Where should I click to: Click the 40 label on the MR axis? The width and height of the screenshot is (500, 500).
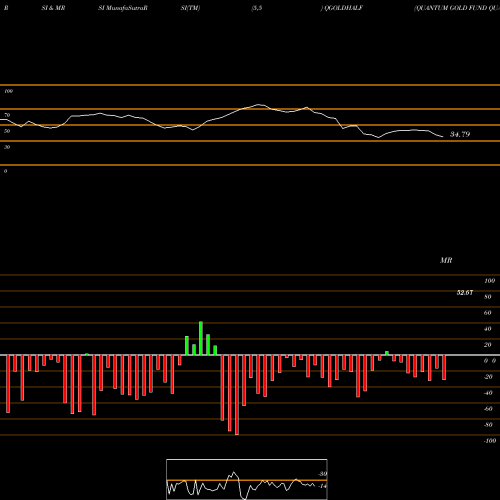coord(488,329)
